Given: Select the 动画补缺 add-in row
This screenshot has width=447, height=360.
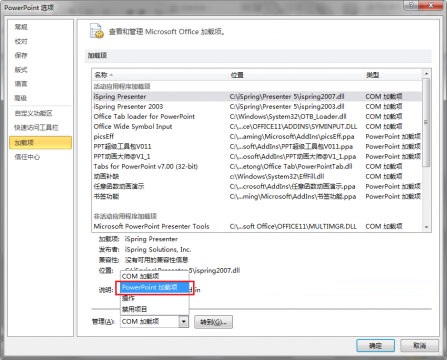Looking at the screenshot, I should [x=257, y=177].
